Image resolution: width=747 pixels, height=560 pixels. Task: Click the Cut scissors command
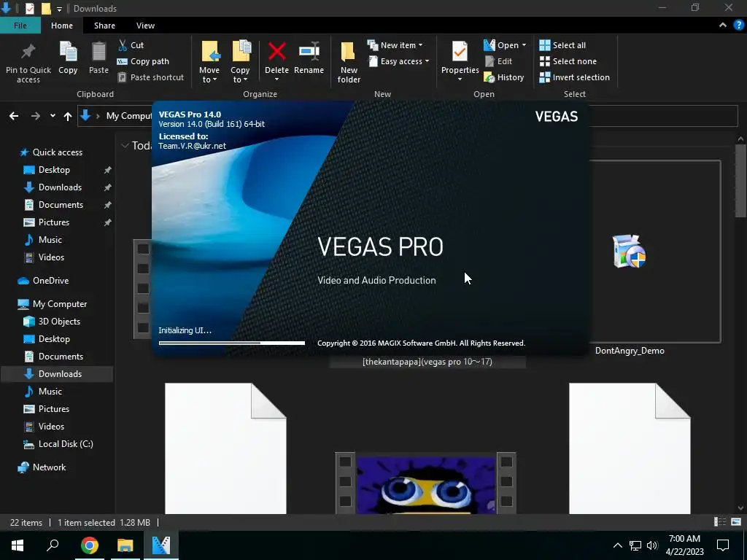pyautogui.click(x=131, y=45)
